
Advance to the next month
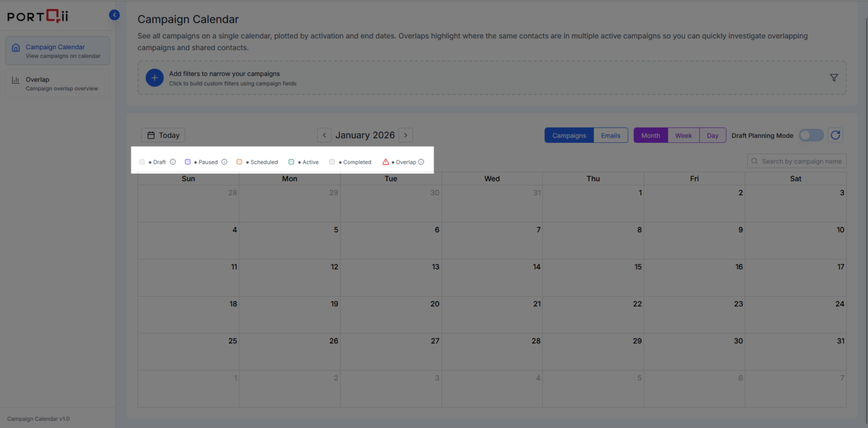point(406,136)
